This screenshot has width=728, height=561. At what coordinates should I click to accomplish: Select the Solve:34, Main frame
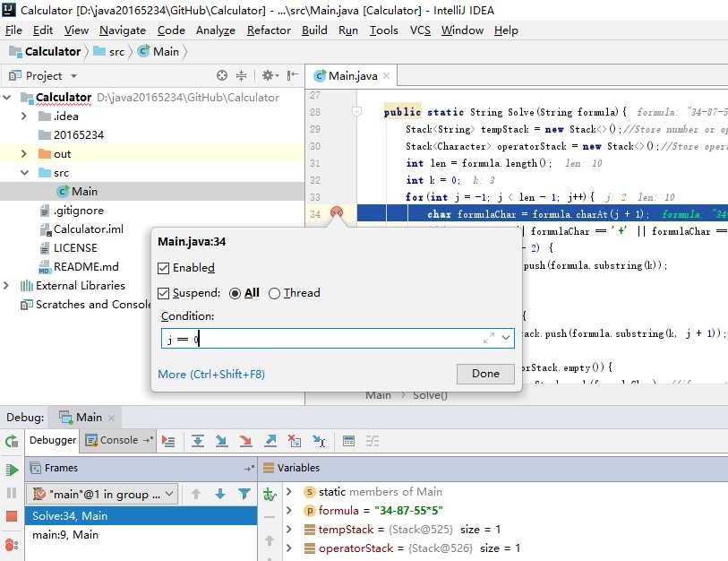[141, 516]
